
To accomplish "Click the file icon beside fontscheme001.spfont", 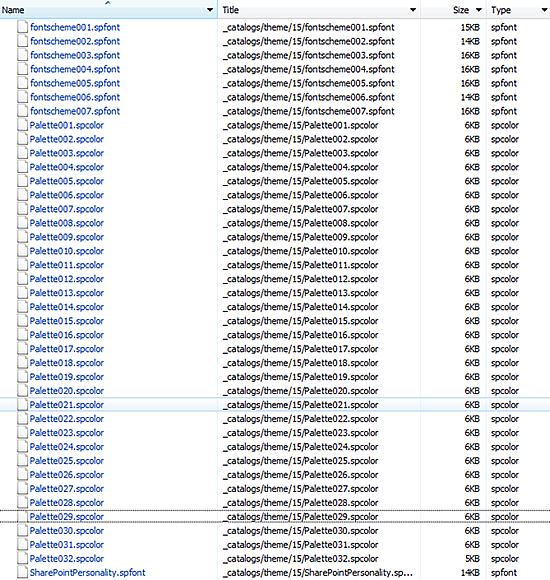I will click(22, 27).
